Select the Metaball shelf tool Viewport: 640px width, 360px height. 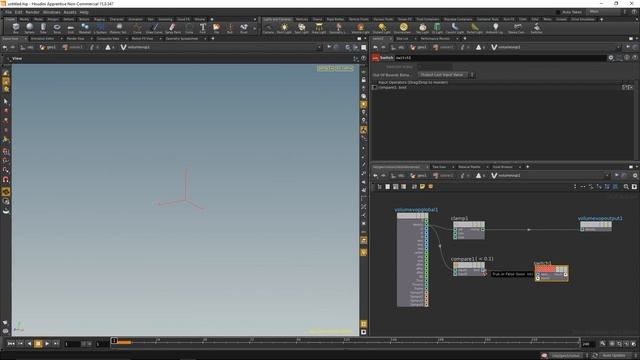[84, 28]
